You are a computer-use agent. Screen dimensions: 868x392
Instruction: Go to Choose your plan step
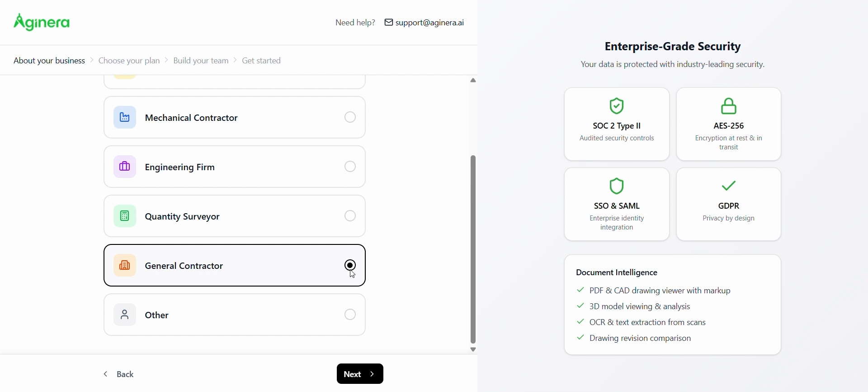(x=129, y=61)
